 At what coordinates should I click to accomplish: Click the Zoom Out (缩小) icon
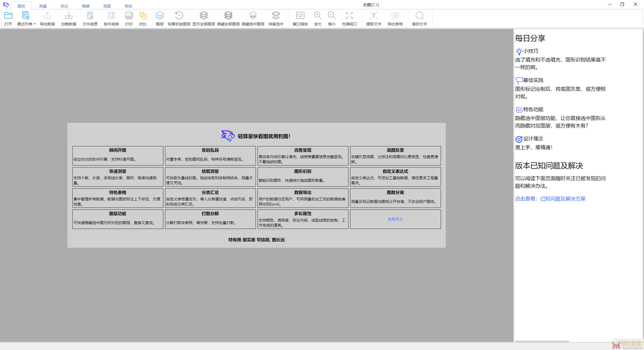(x=332, y=16)
